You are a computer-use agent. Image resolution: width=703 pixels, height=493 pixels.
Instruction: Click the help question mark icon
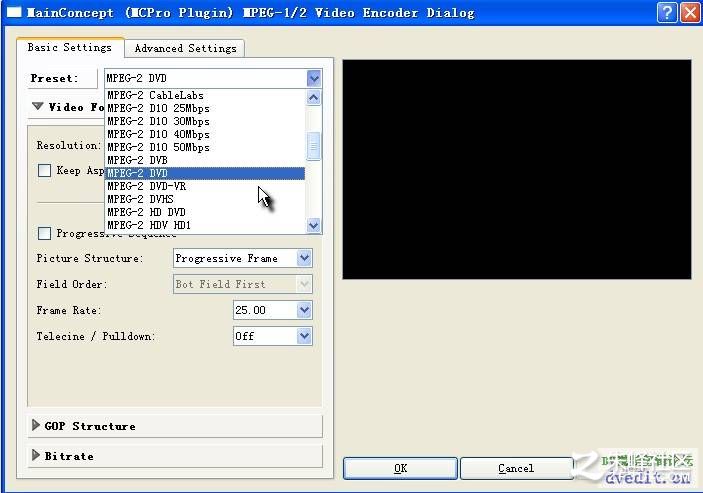point(666,13)
